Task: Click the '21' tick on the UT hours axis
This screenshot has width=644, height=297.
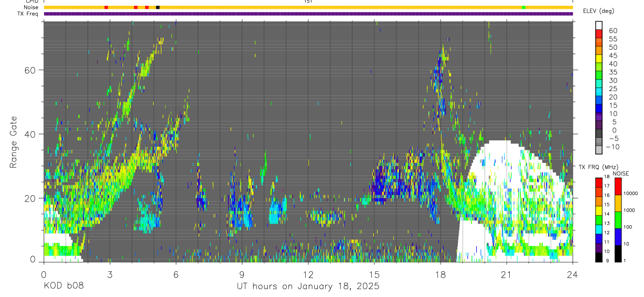Action: [x=506, y=274]
